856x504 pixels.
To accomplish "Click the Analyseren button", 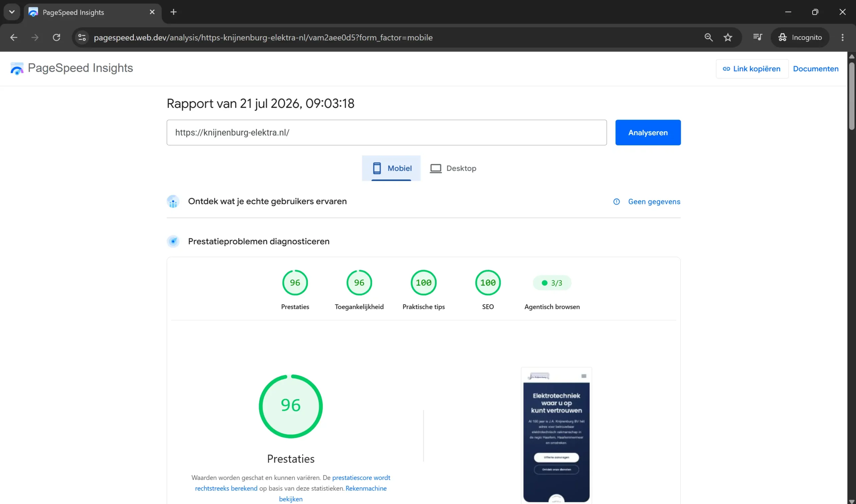I will [x=648, y=132].
